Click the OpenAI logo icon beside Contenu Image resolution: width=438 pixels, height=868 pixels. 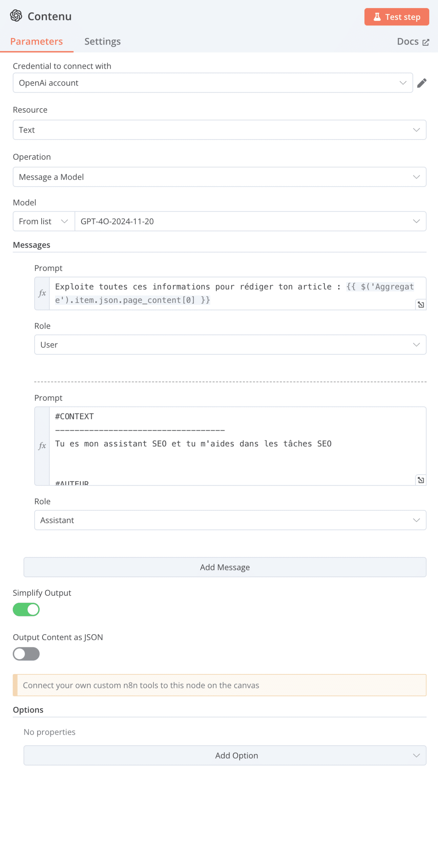16,16
